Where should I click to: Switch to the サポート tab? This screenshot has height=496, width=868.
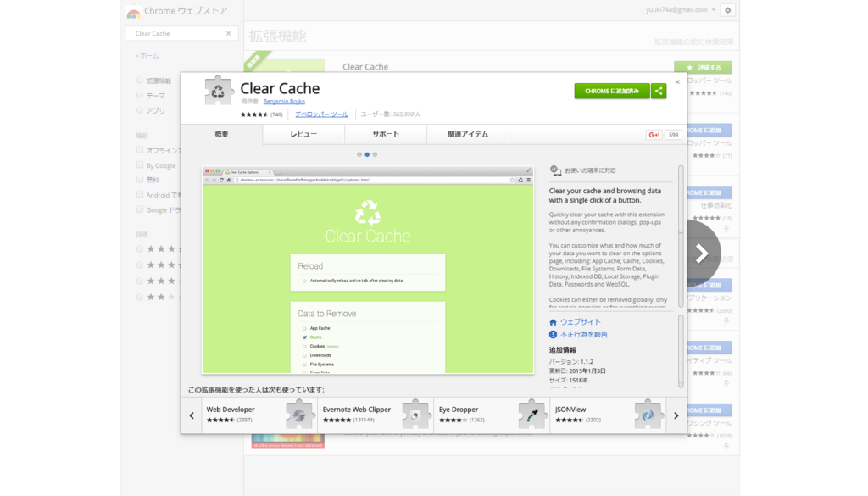click(x=386, y=135)
